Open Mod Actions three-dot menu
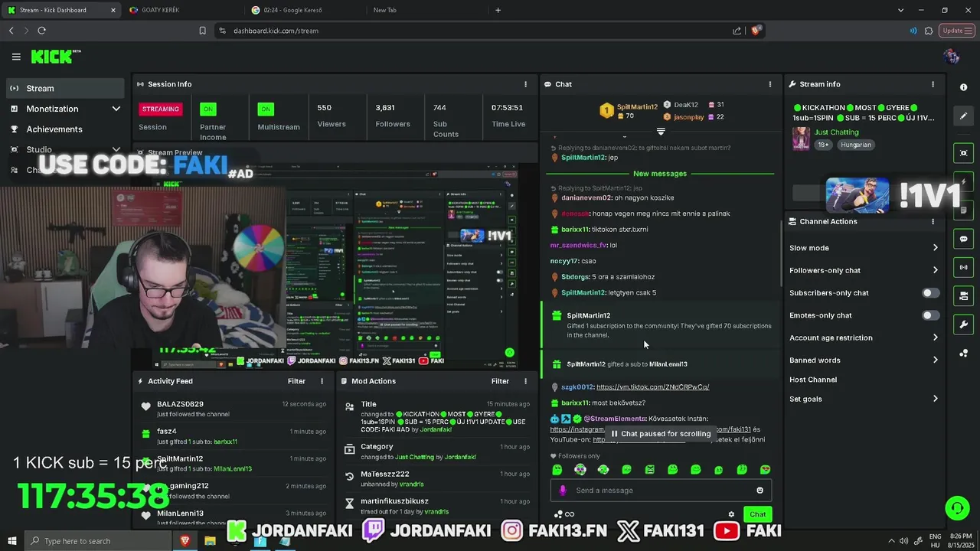 point(525,381)
